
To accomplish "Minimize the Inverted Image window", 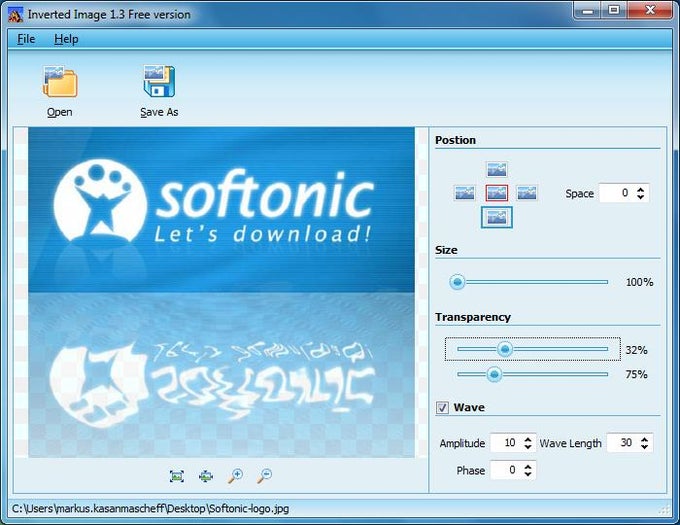I will pos(588,10).
